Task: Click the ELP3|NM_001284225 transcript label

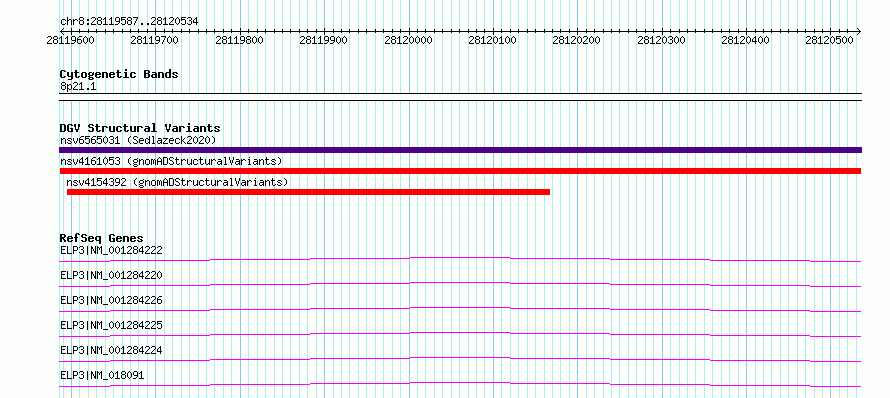Action: point(111,325)
